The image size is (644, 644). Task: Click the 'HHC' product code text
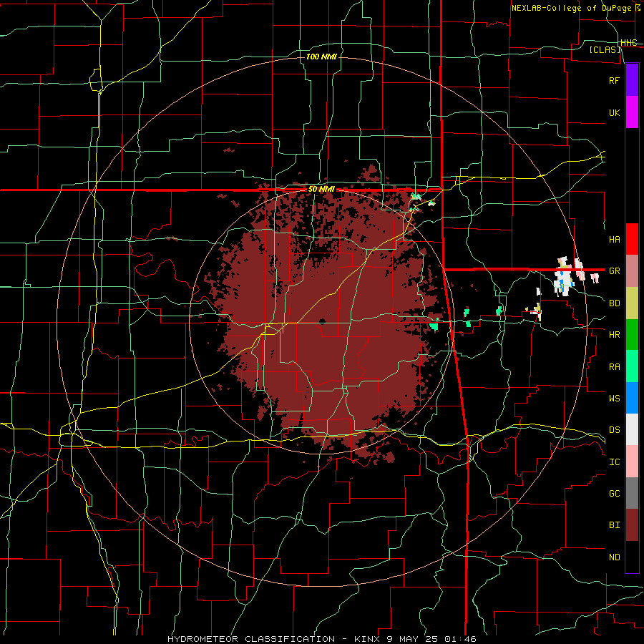point(628,43)
